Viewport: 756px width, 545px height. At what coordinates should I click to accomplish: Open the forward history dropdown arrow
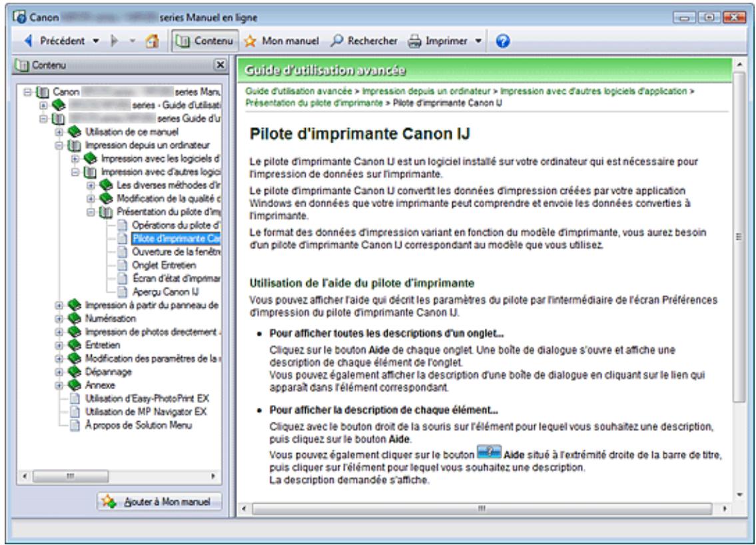132,41
